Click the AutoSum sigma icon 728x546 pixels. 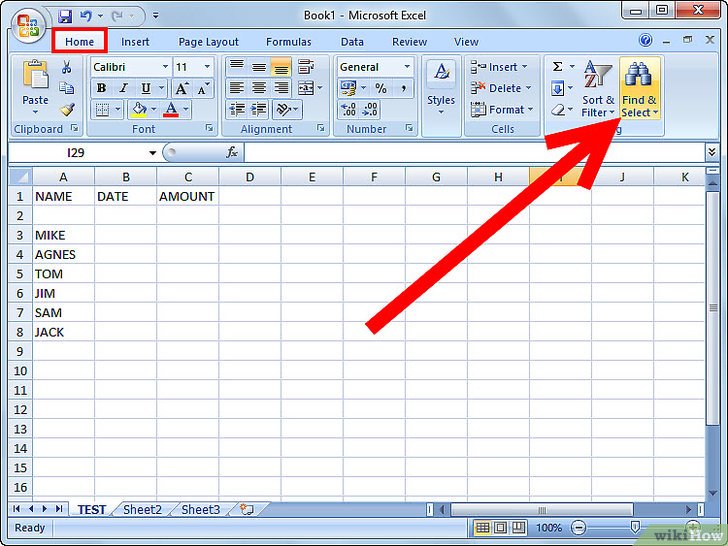tap(558, 67)
